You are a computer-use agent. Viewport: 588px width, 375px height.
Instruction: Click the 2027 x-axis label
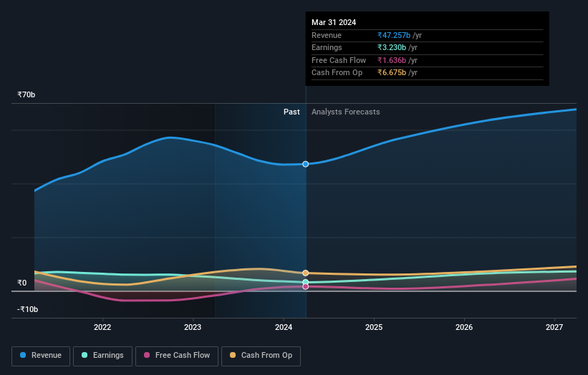pos(554,327)
